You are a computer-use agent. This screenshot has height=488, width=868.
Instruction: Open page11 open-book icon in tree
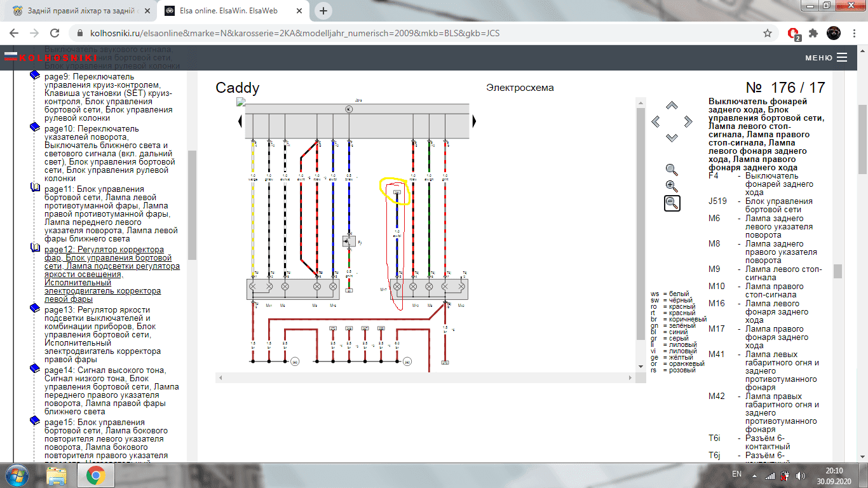(x=36, y=187)
